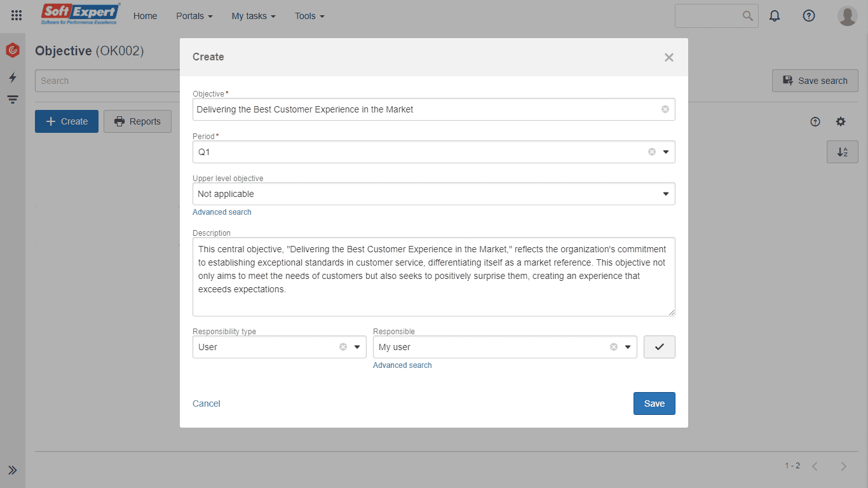Open the My tasks menu

point(254,16)
